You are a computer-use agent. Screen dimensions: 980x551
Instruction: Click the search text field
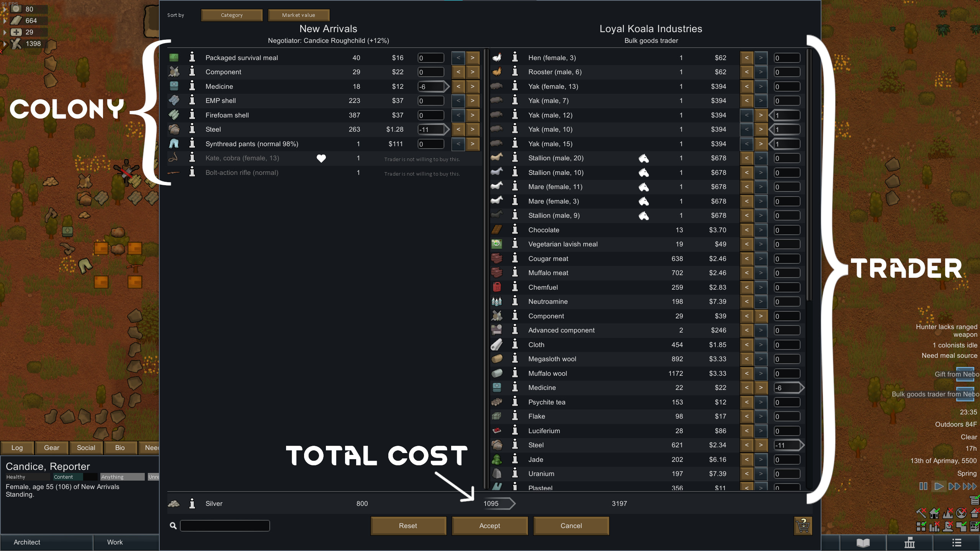coord(225,526)
